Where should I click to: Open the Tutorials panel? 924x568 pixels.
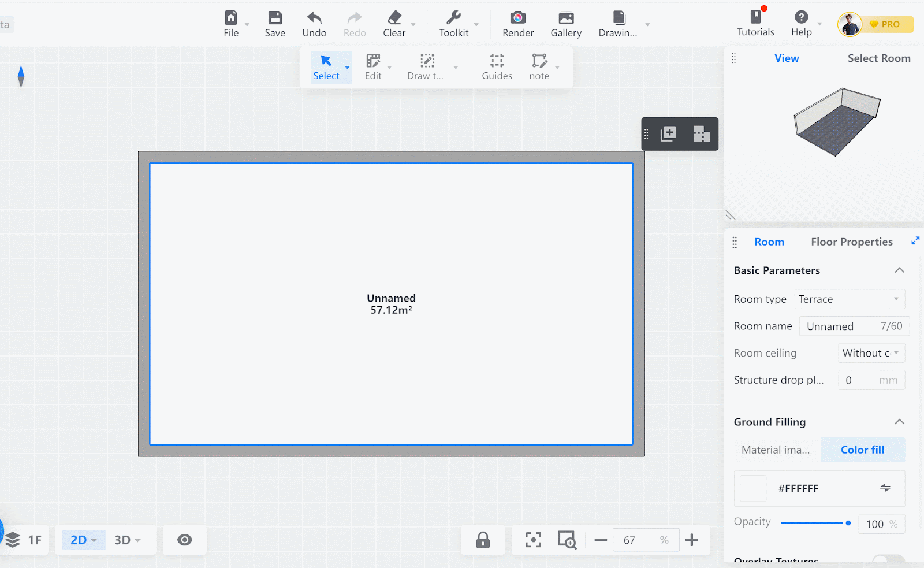click(x=755, y=24)
